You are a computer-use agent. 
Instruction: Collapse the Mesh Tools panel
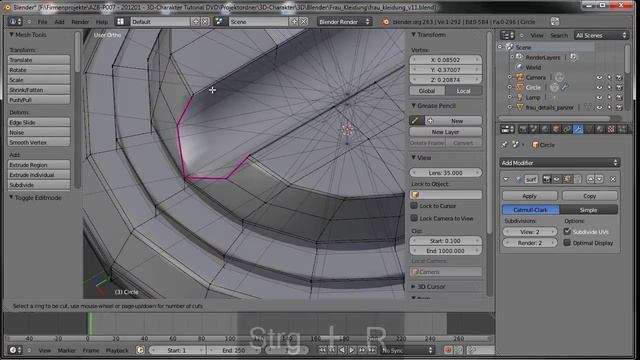[x=11, y=35]
